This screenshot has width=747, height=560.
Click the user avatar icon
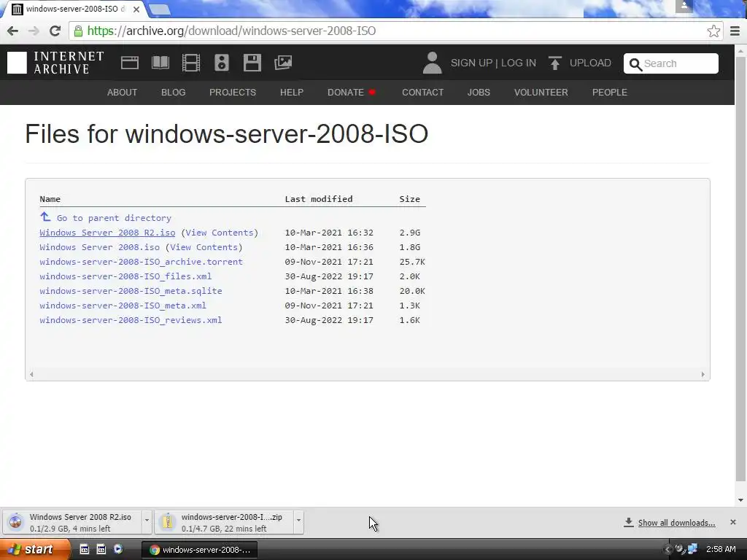pyautogui.click(x=432, y=63)
